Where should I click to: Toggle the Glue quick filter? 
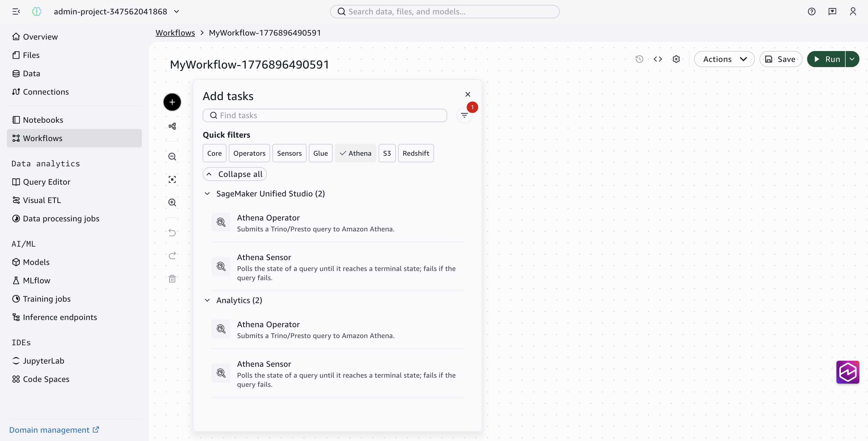pyautogui.click(x=320, y=153)
